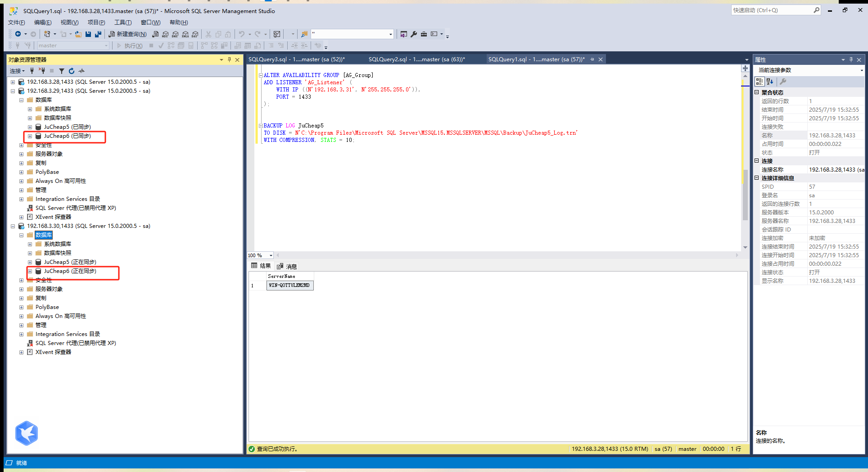This screenshot has height=472, width=868.
Task: Click the wrench properties icon in the main toolbar
Action: 414,34
